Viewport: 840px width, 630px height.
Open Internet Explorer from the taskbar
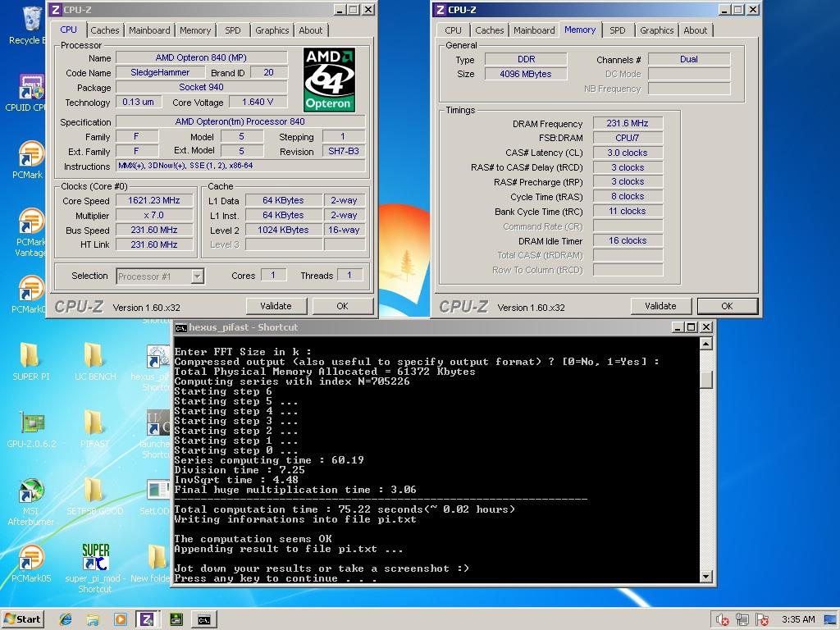(66, 620)
